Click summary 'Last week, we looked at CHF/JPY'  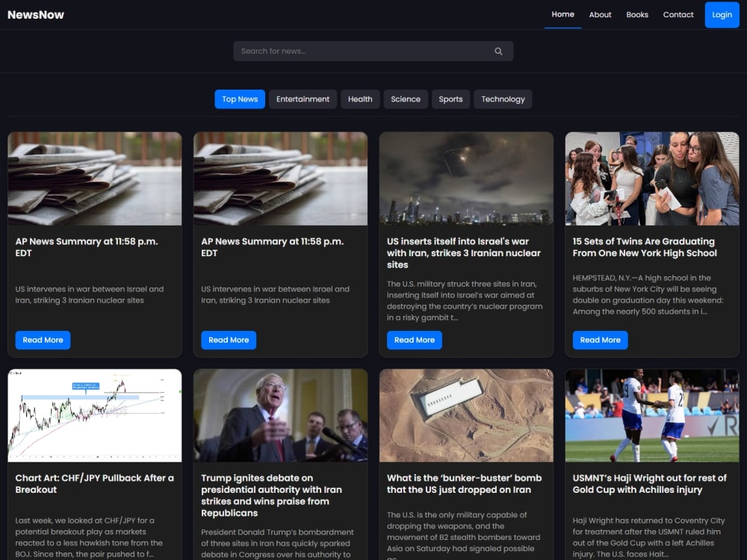click(x=89, y=537)
